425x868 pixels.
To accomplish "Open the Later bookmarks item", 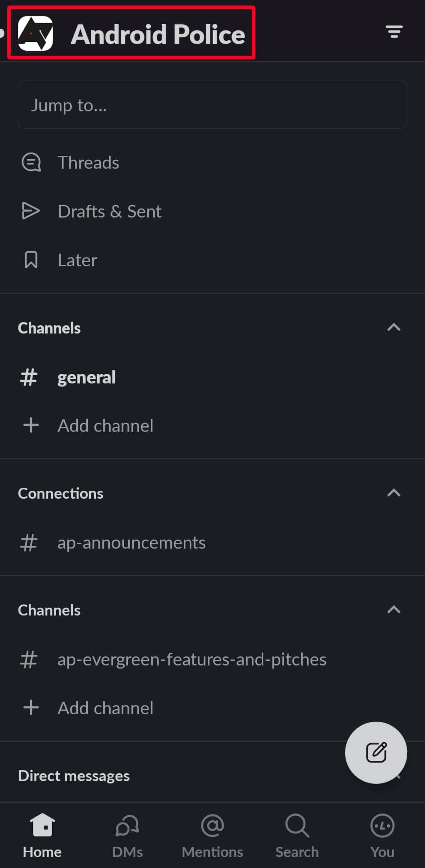I will 77,260.
